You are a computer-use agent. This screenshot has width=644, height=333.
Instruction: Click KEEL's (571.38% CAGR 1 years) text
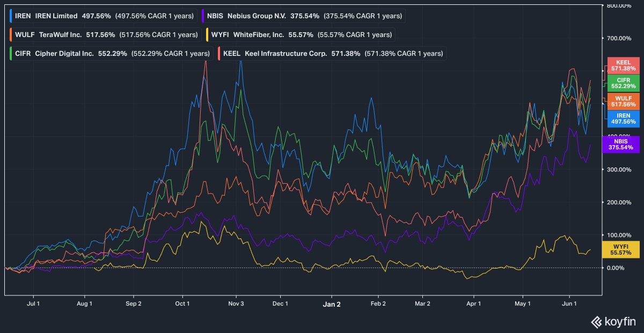pyautogui.click(x=404, y=53)
